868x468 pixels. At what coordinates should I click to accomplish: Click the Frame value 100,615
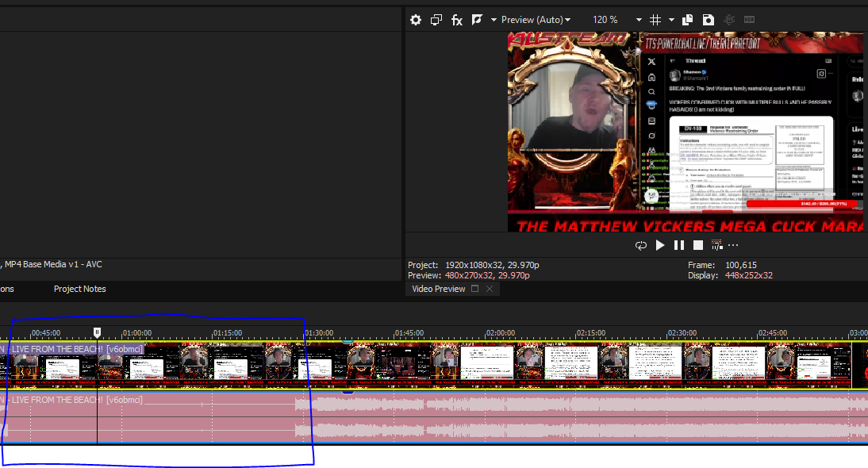pos(741,265)
